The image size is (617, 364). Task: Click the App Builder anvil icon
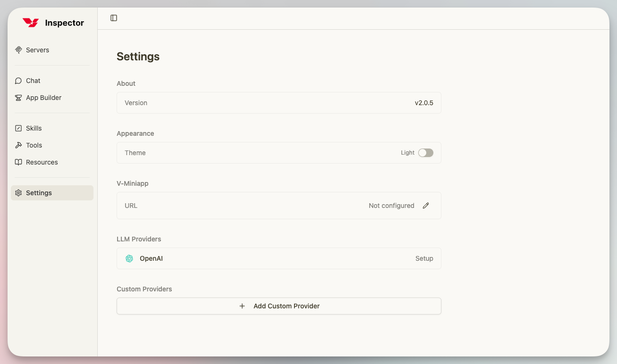[x=18, y=98]
